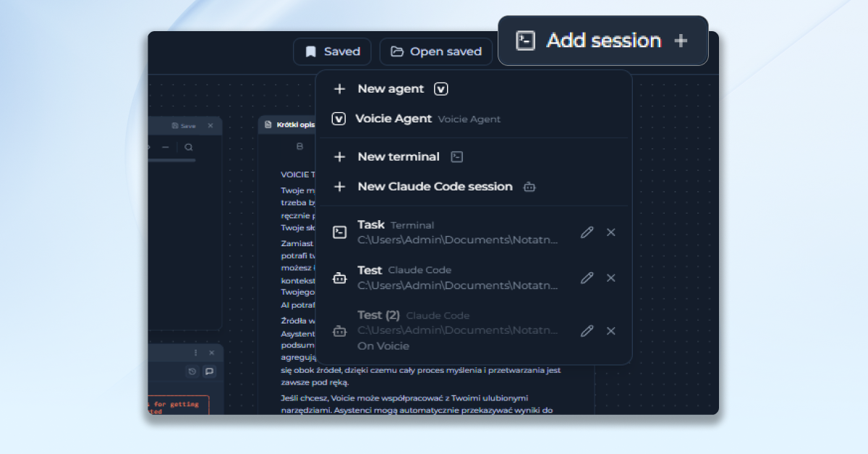
Task: Delete the Task session with X icon
Action: pyautogui.click(x=611, y=232)
